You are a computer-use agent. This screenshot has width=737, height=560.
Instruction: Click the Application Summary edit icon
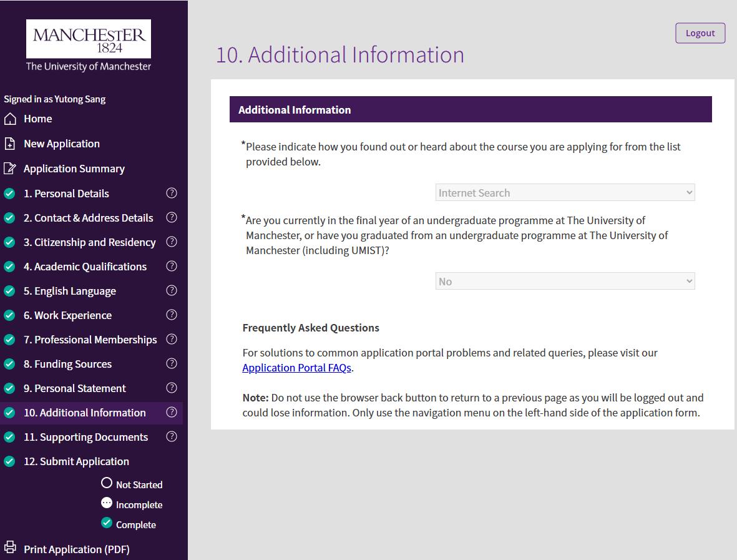10,169
